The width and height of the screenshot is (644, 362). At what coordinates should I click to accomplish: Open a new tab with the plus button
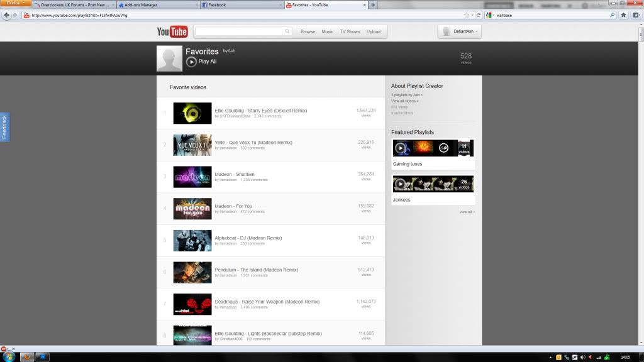coord(373,5)
